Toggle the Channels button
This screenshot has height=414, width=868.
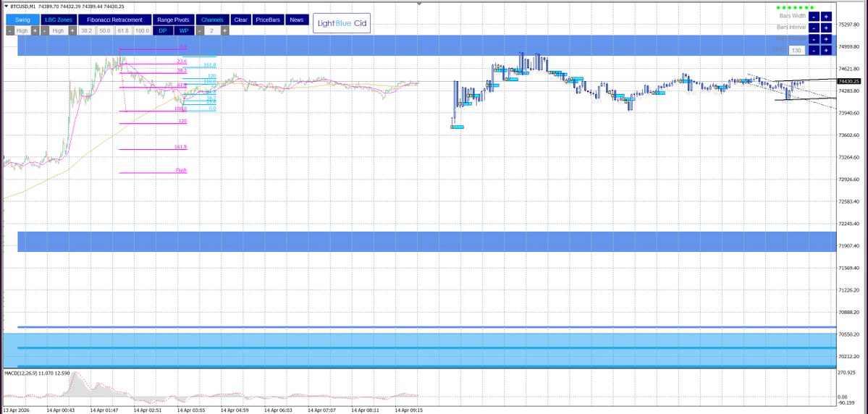tap(213, 20)
